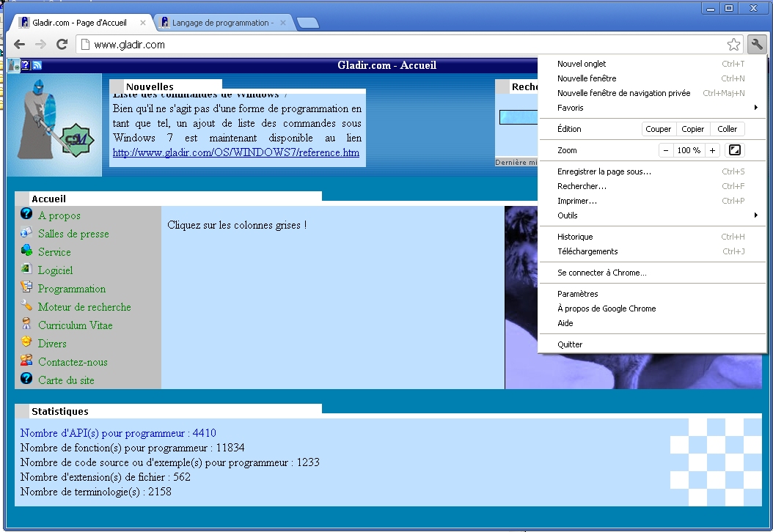Open the RSS feed icon

tap(37, 65)
